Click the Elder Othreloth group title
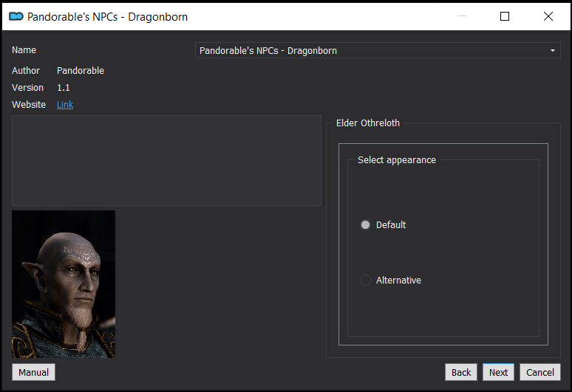This screenshot has height=392, width=572. pos(368,123)
